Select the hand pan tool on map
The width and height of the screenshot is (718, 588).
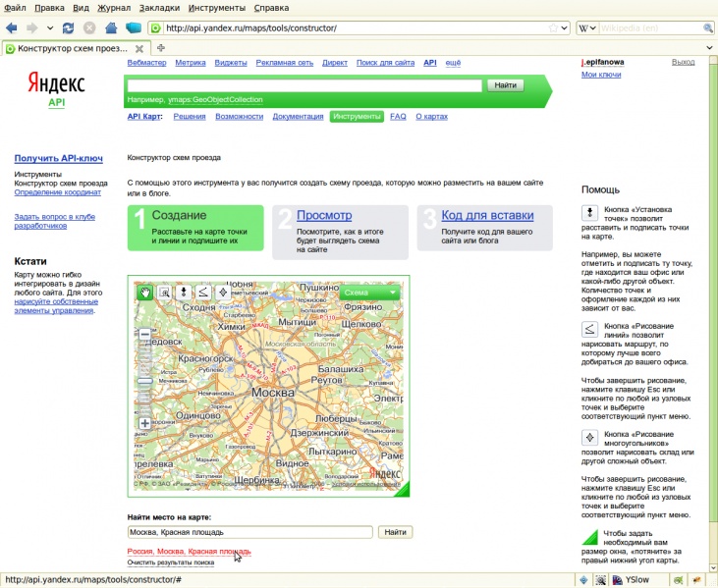tap(144, 293)
